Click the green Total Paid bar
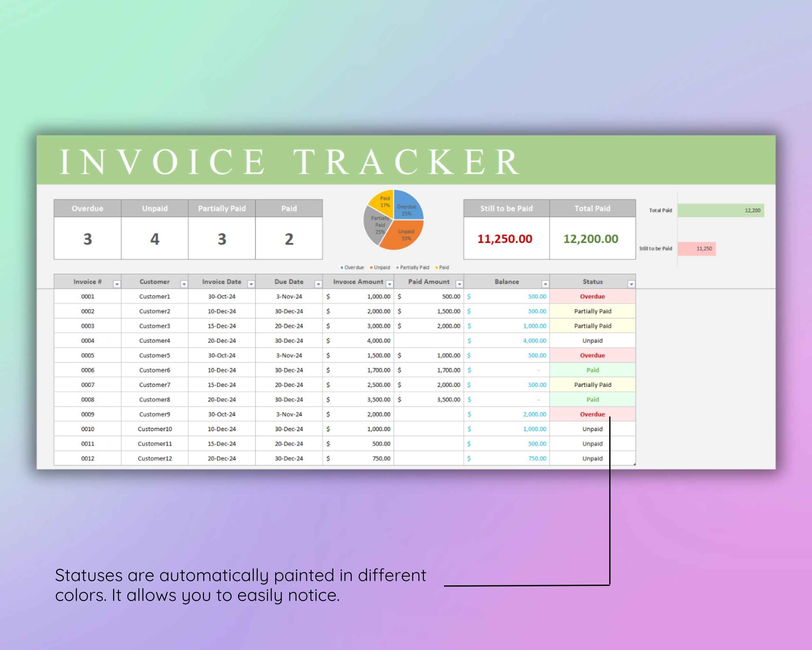This screenshot has height=650, width=812. 720,210
